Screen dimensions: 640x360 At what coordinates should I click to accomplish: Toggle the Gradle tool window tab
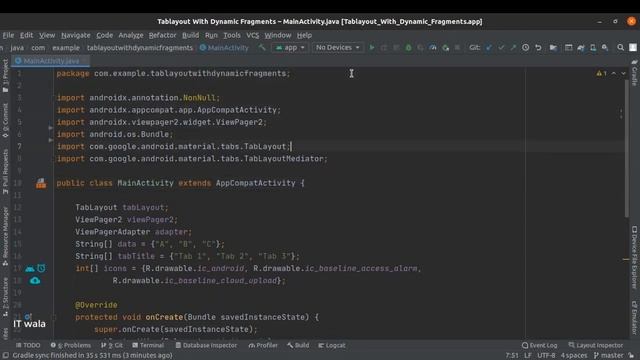tap(634, 73)
